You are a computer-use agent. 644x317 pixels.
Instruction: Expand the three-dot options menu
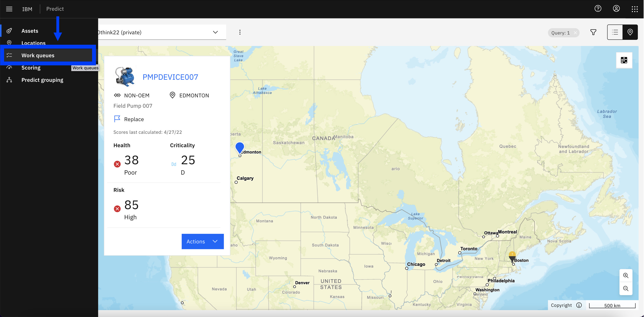240,32
